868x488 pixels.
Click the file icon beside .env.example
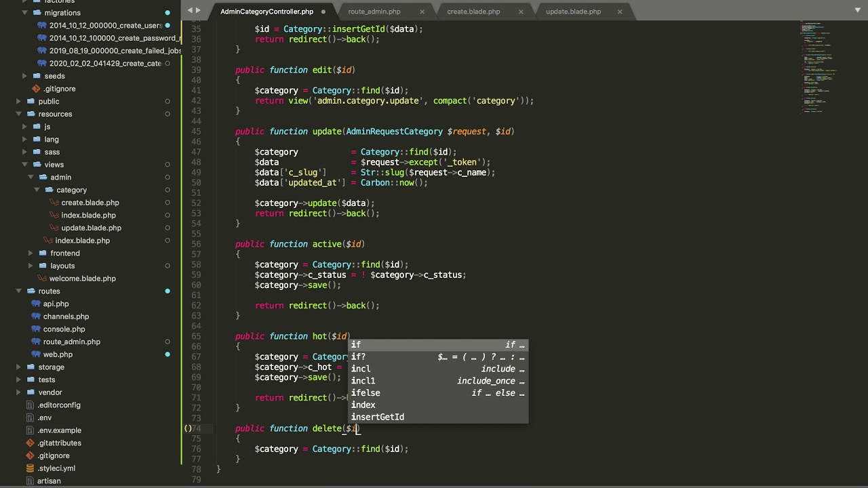tap(30, 430)
